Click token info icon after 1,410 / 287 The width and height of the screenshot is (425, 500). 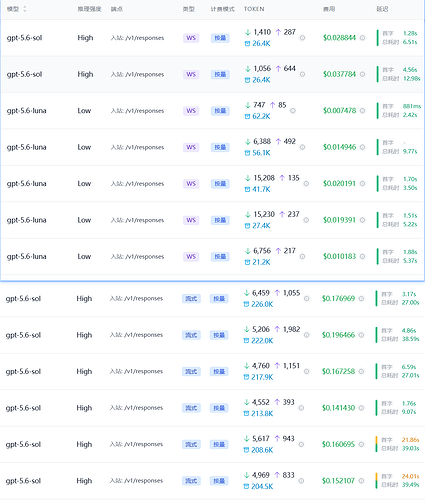[x=302, y=38]
